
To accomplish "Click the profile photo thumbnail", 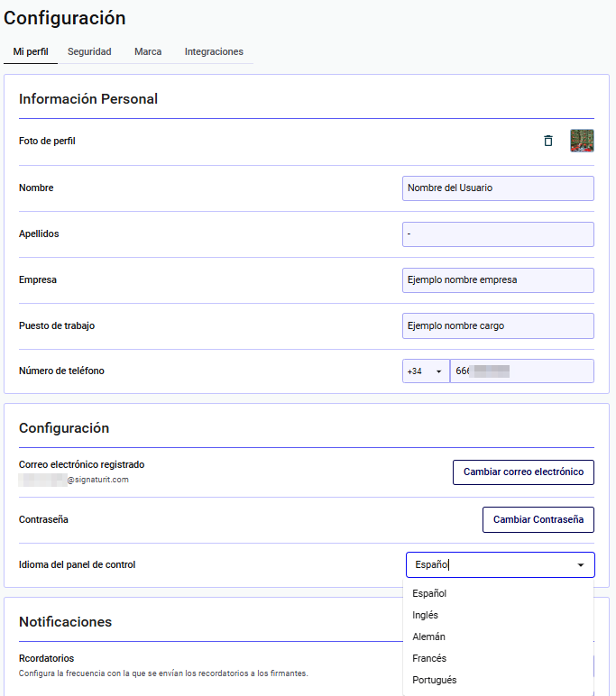I will (x=582, y=141).
